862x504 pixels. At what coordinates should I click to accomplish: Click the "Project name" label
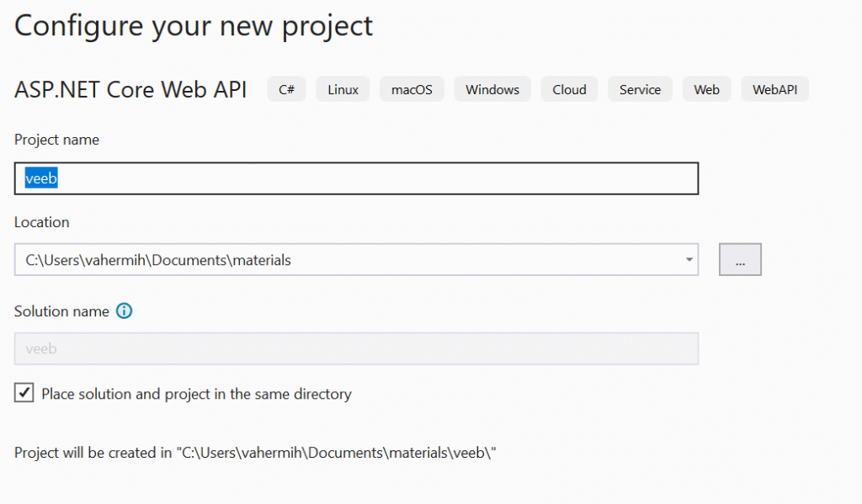(56, 140)
